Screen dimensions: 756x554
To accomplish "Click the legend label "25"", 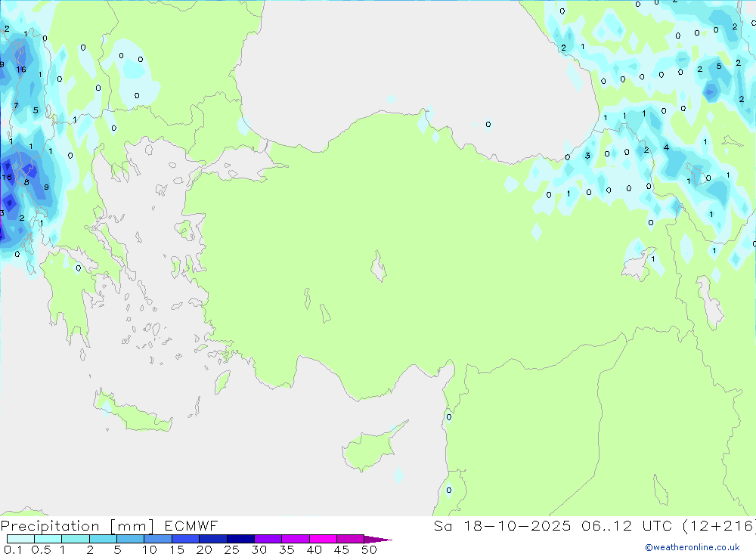I will [231, 549].
